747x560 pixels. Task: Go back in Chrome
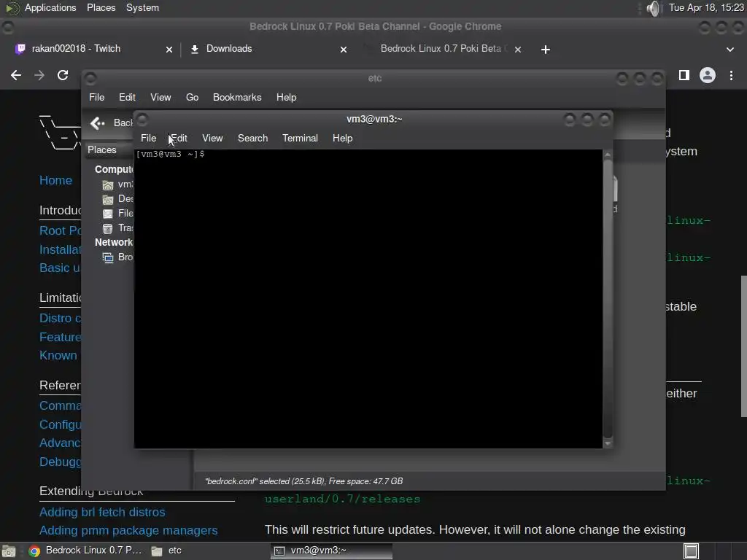pyautogui.click(x=16, y=75)
